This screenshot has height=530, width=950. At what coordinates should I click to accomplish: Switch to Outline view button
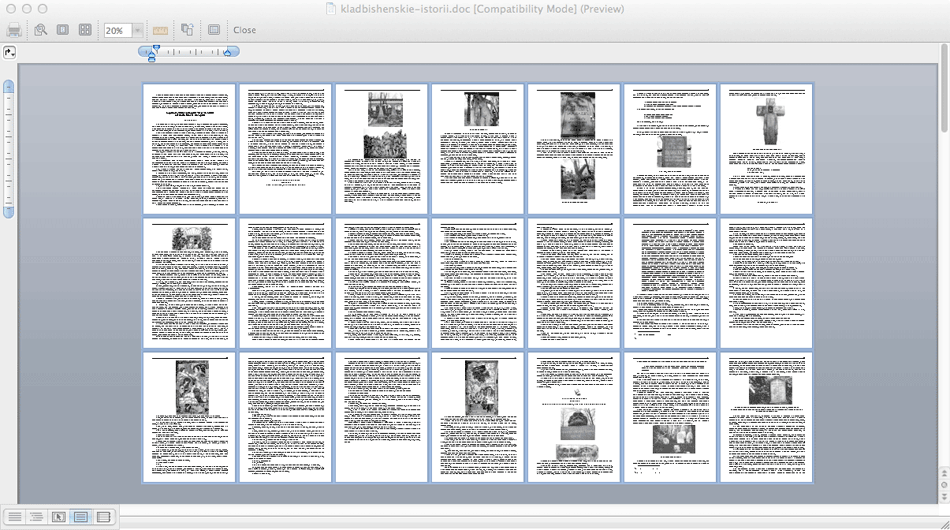[36, 517]
